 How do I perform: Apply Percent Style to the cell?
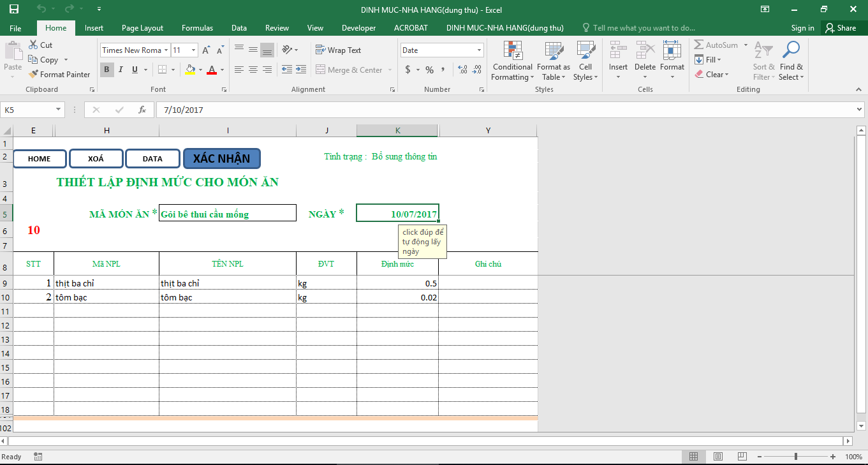tap(429, 70)
